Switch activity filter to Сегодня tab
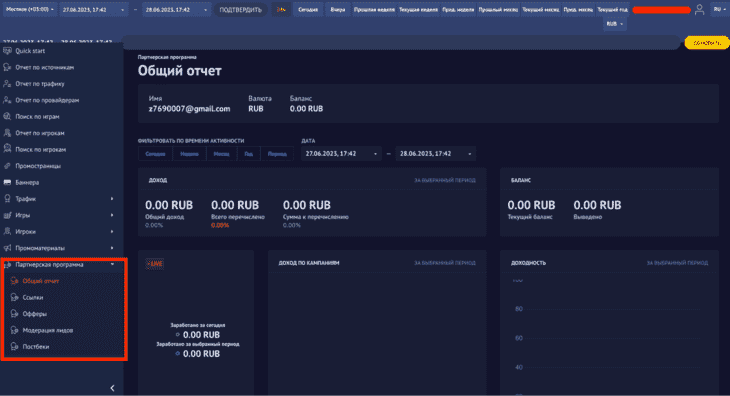This screenshot has height=396, width=730. pos(155,154)
